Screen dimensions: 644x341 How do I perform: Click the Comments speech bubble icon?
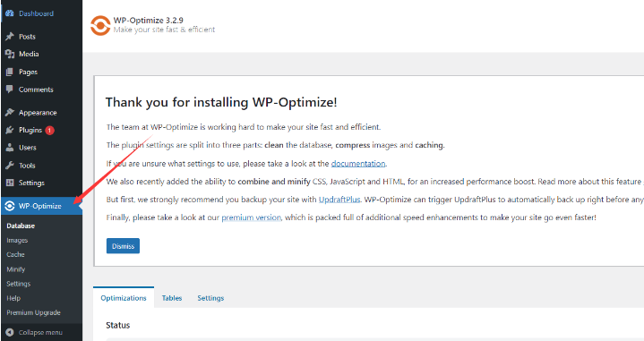tap(10, 89)
